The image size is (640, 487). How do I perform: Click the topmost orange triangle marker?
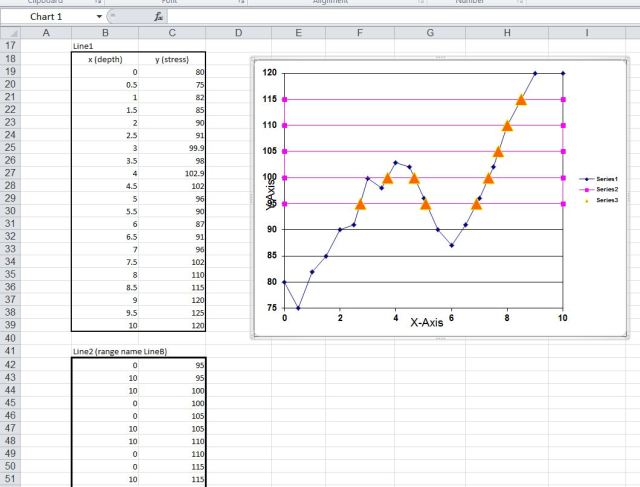coord(521,99)
